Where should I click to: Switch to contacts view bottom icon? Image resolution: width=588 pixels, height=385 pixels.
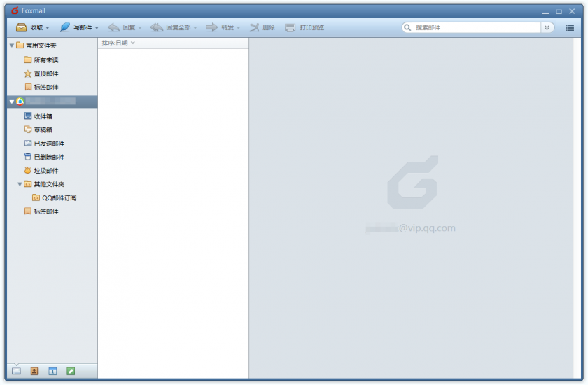click(34, 371)
